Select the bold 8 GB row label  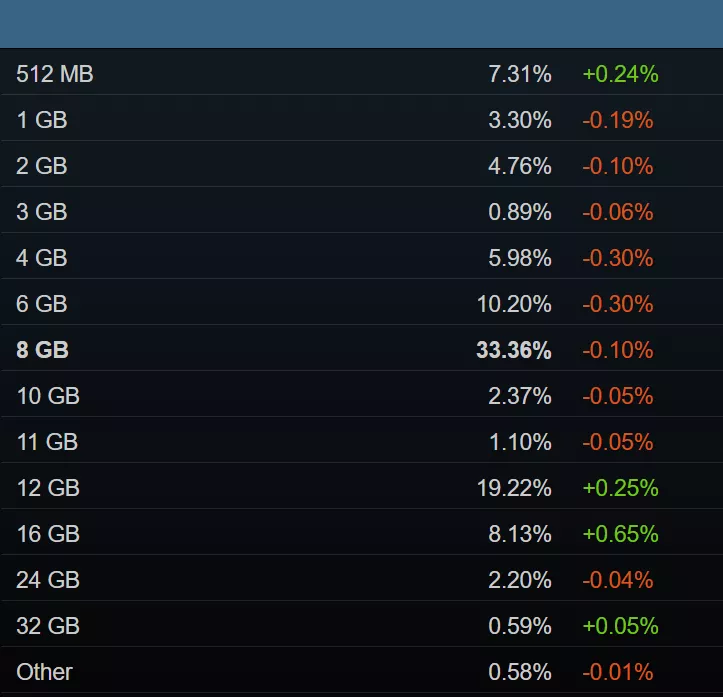click(x=43, y=350)
